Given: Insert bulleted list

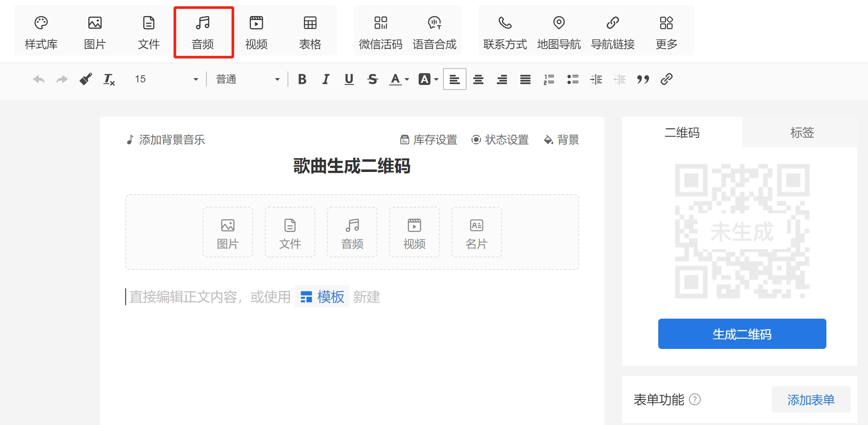Looking at the screenshot, I should [573, 79].
